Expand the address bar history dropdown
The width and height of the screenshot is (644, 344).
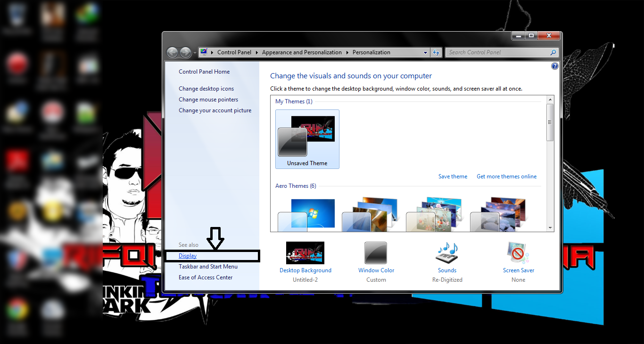tap(425, 52)
